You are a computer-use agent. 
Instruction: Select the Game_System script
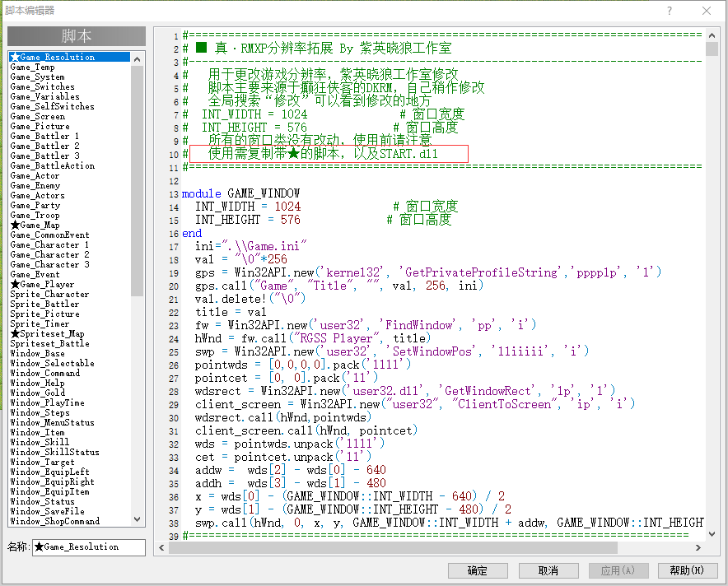[70, 77]
